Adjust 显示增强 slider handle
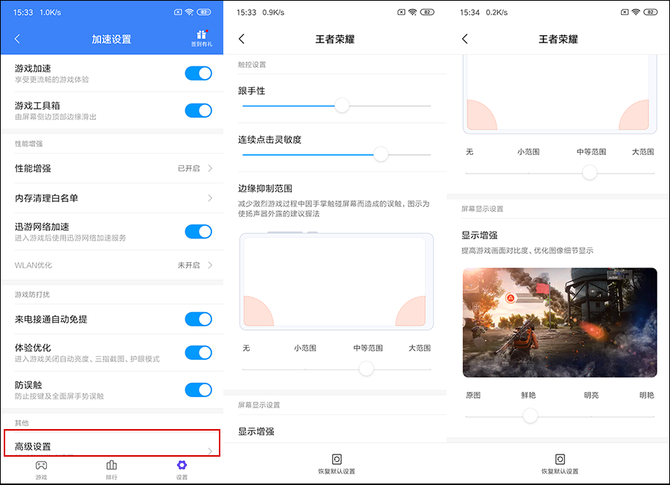 point(530,415)
